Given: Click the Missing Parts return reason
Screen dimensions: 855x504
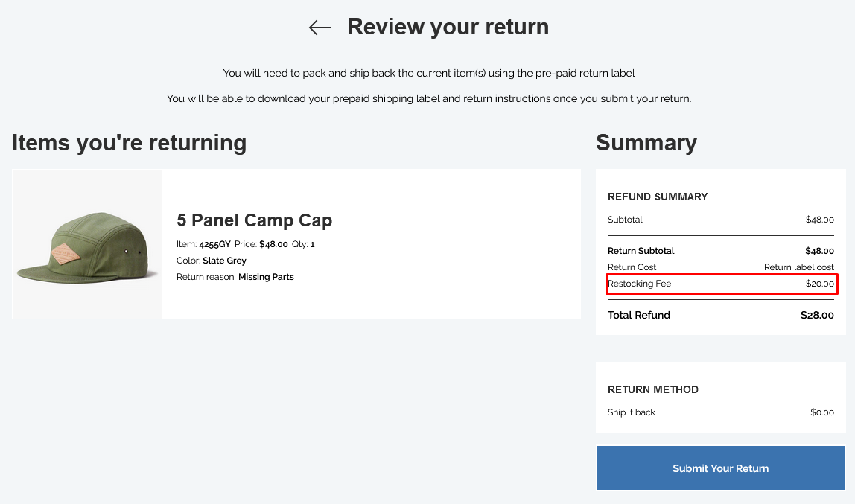Looking at the screenshot, I should coord(266,277).
